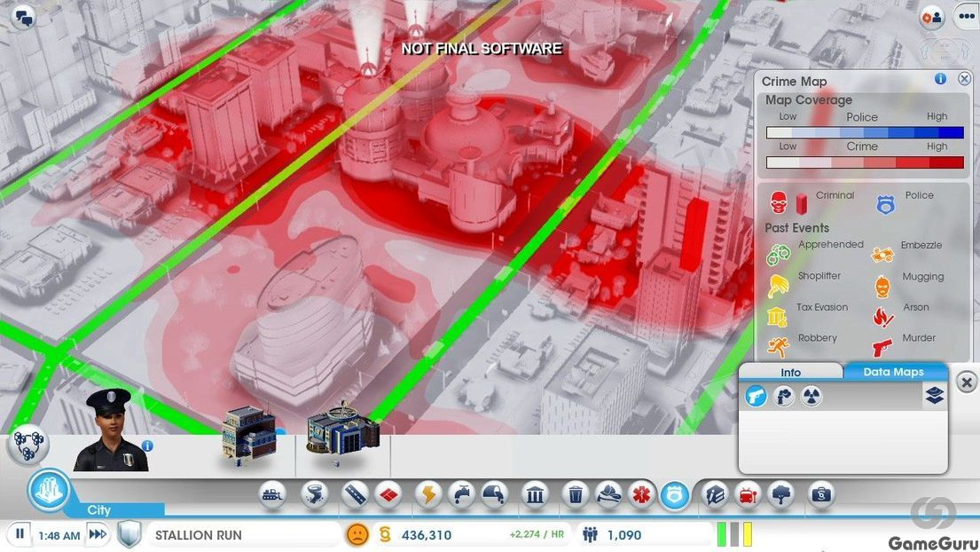Viewport: 980px width, 552px height.
Task: Click the unhappy face approval icon
Action: pos(357,534)
